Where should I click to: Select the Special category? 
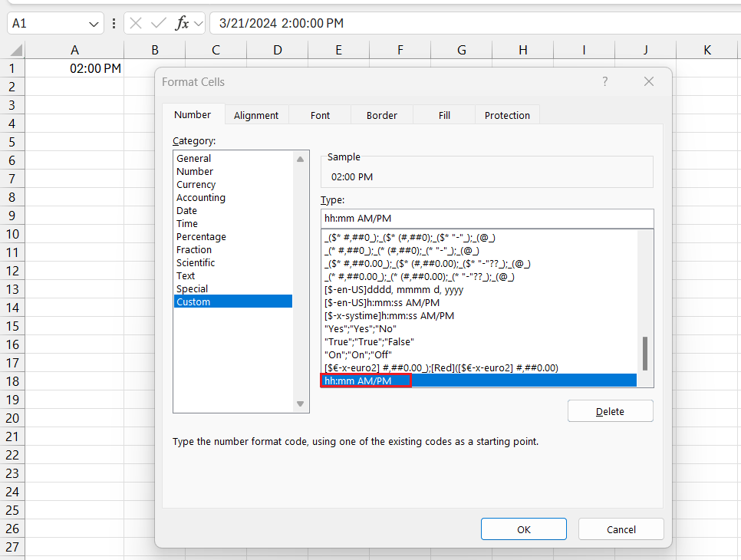[233, 288]
